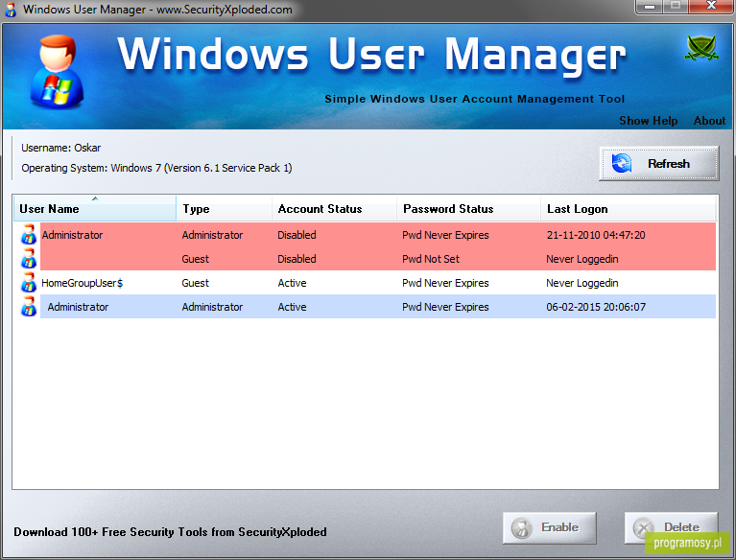
Task: Sort by Account Status column header
Action: 334,209
